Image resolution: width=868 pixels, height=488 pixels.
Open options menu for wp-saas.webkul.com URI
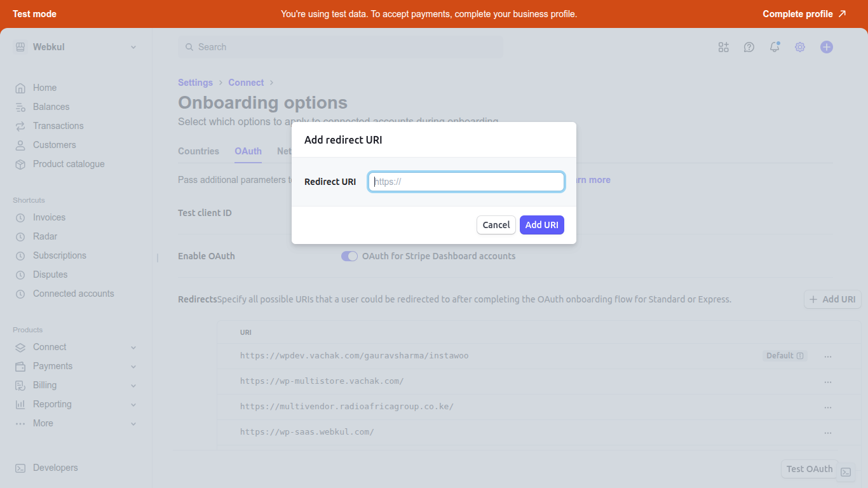(827, 433)
